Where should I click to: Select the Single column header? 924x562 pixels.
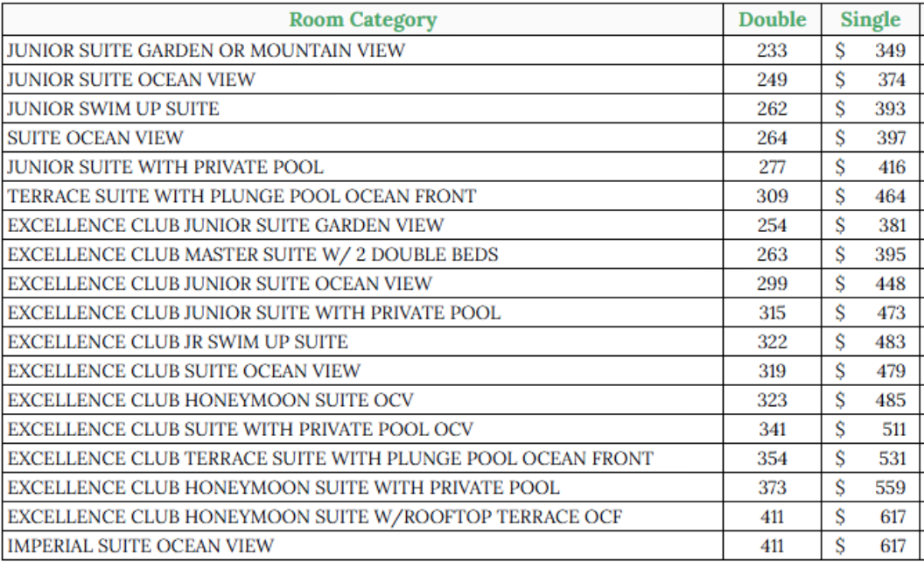pyautogui.click(x=871, y=20)
